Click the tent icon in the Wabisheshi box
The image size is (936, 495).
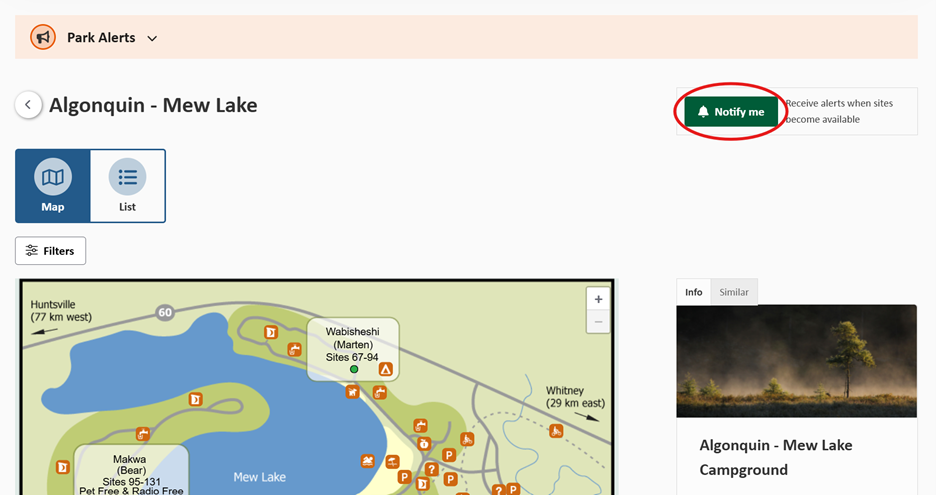tap(386, 370)
